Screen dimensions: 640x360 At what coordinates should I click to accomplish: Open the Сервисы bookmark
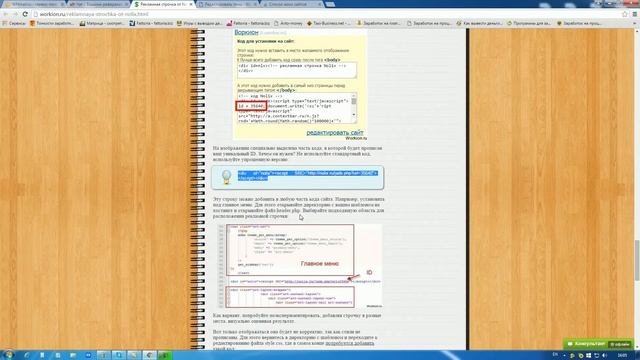point(14,23)
